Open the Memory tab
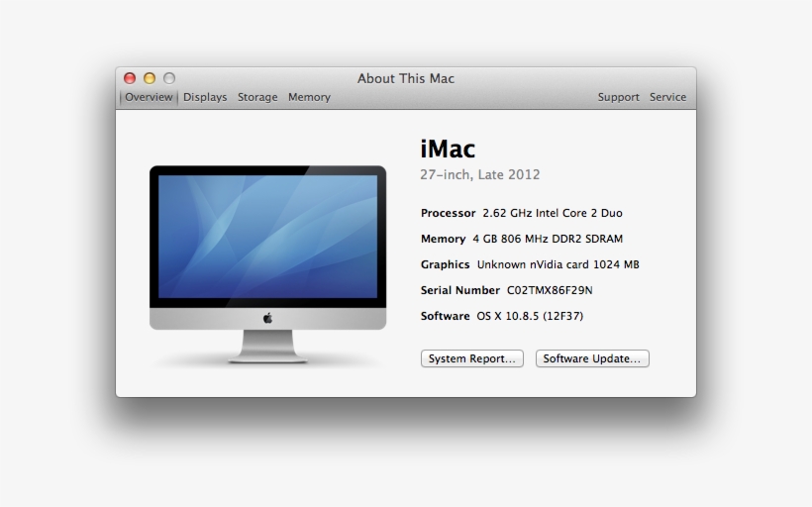Screen dimensions: 812x507 click(x=309, y=97)
